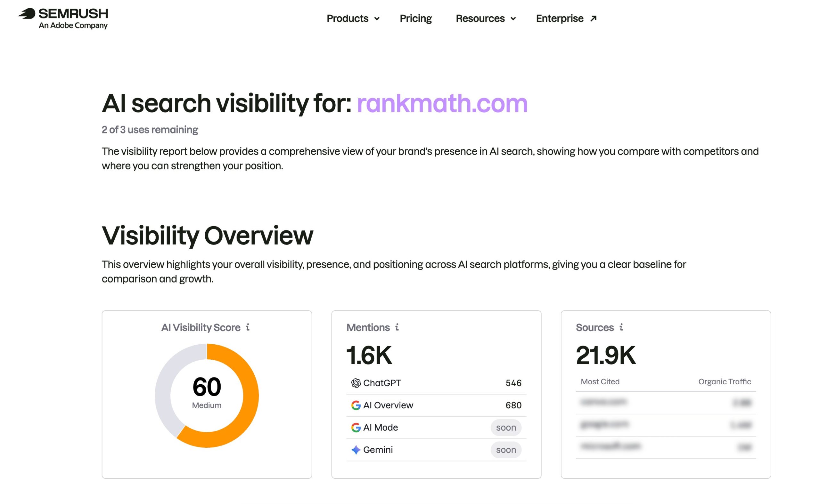Click the score value 60
The image size is (820, 504).
coord(207,387)
